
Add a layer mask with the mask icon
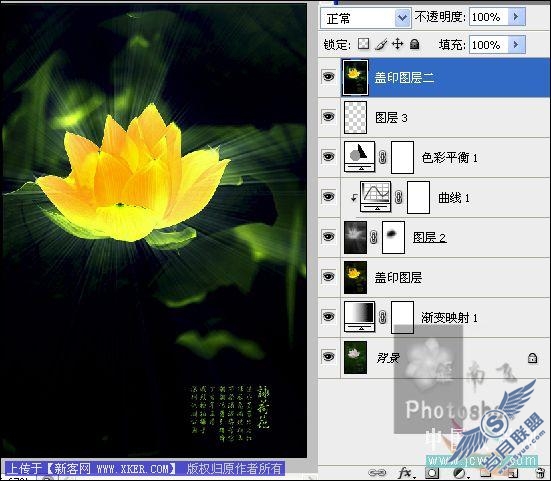[432, 473]
